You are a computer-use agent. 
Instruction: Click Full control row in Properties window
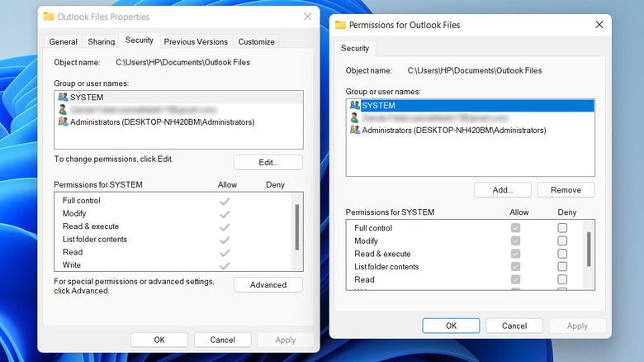tap(173, 201)
